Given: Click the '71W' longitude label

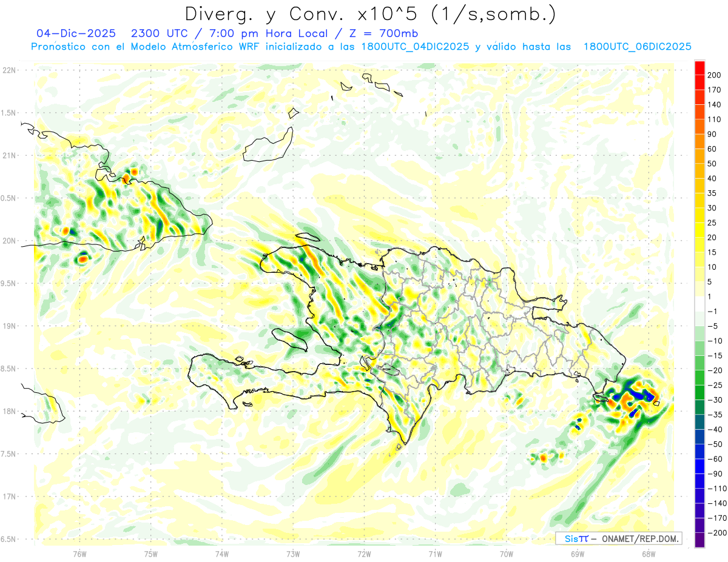Looking at the screenshot, I should (x=435, y=554).
